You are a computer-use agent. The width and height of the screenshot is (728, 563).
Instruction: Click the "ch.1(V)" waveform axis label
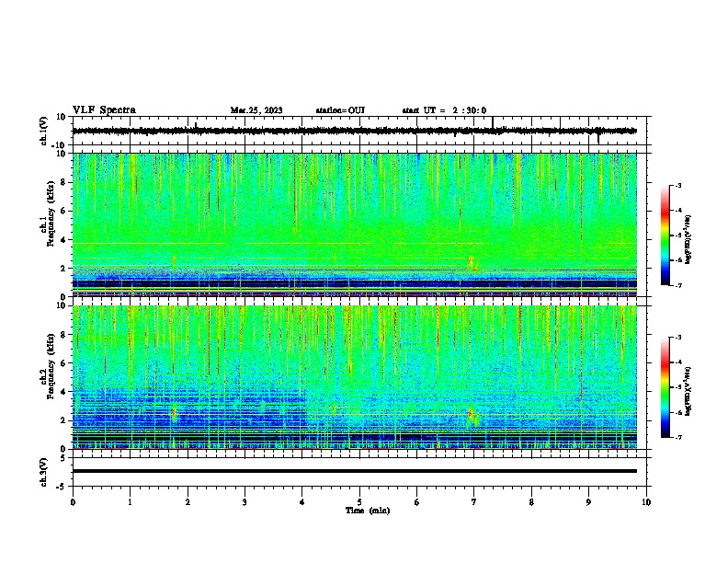click(43, 131)
